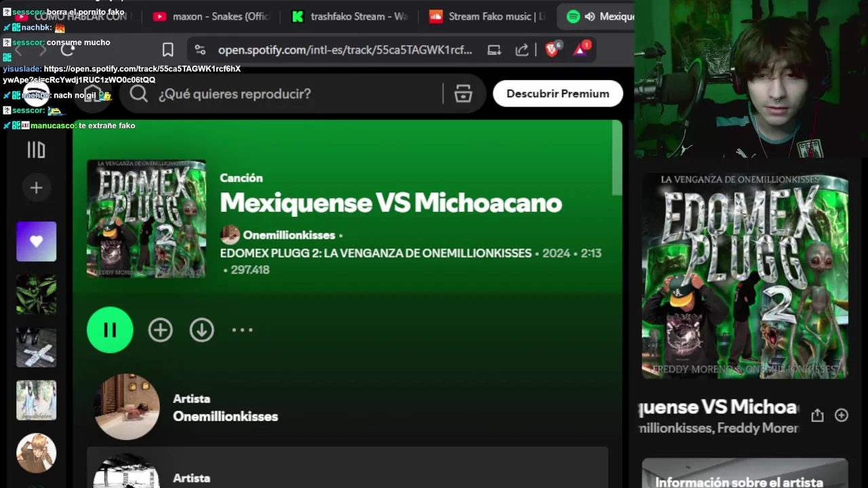This screenshot has width=868, height=488.
Task: Open more options (three dots) for the track
Action: coord(242,330)
